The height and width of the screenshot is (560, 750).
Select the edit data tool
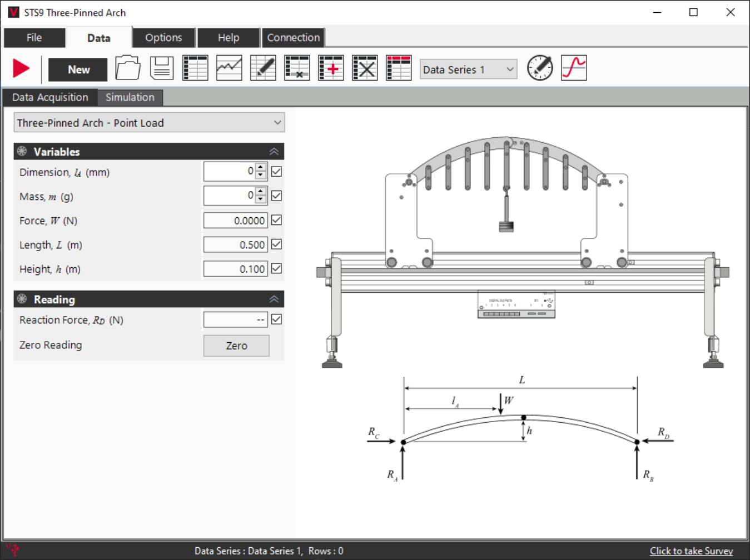click(x=263, y=68)
